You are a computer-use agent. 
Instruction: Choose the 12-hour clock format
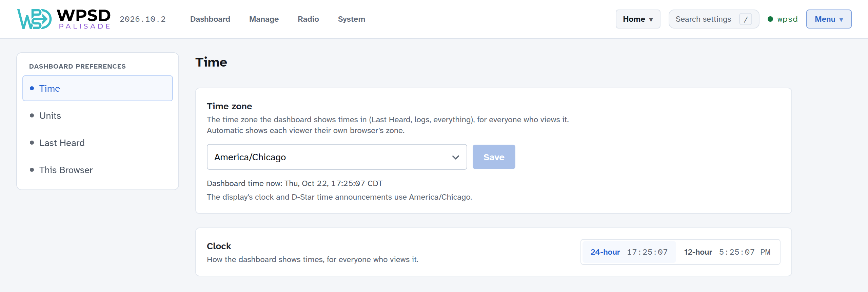click(x=727, y=252)
